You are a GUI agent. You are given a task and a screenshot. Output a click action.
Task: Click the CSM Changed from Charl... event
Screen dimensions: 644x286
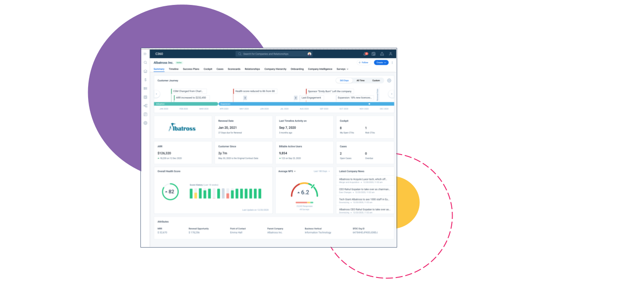click(188, 91)
